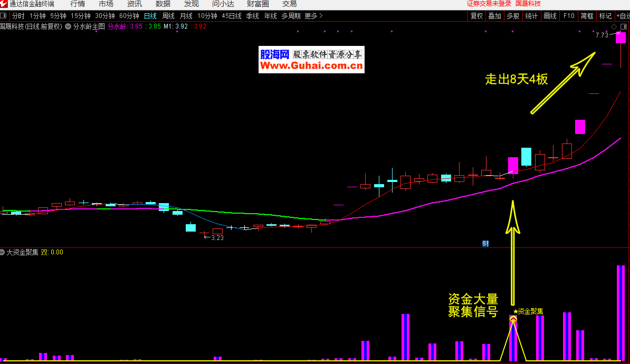This screenshot has height=364, width=630.
Task: Click the 叠加 overlay button
Action: [494, 16]
